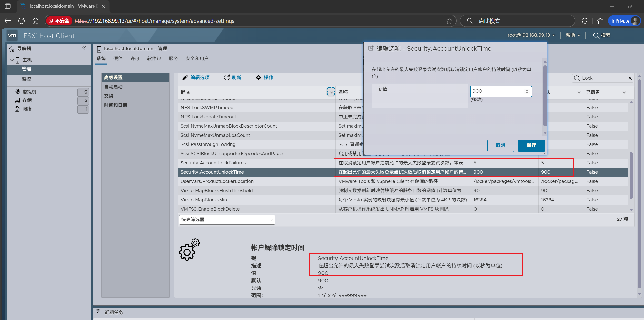The image size is (644, 320).
Task: Collapse the navigator panel arrows
Action: (x=84, y=48)
